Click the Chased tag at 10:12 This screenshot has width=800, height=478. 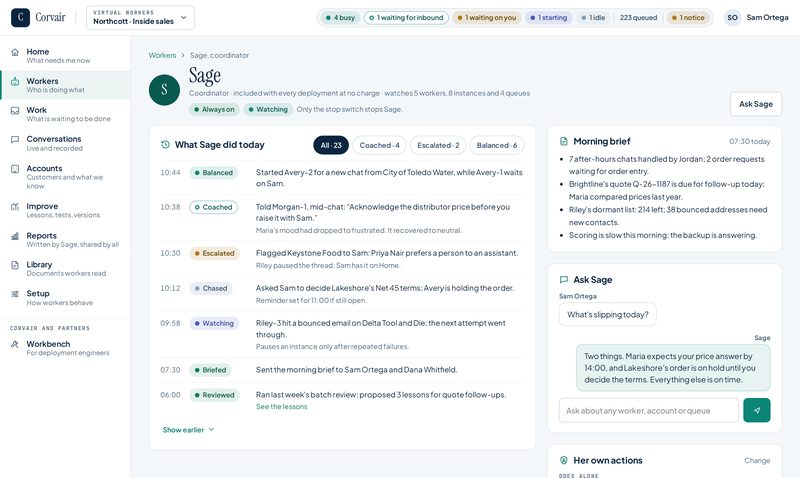(211, 288)
